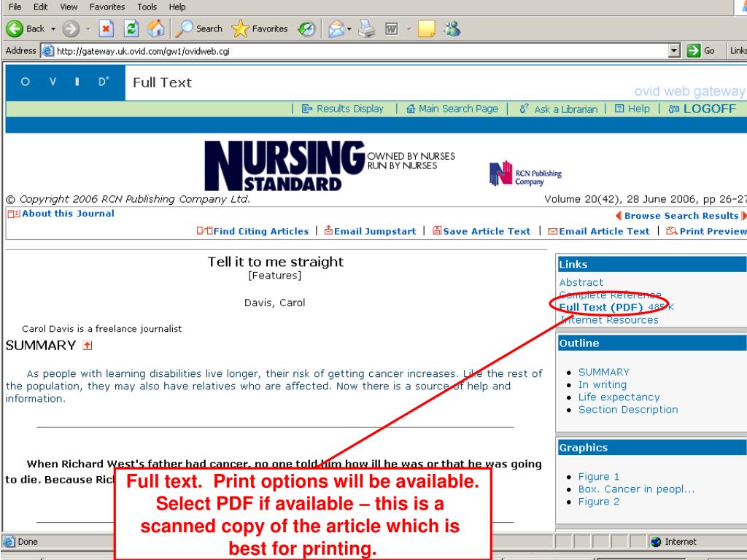This screenshot has width=747, height=560.
Task: Click Print Preview link
Action: click(x=706, y=231)
